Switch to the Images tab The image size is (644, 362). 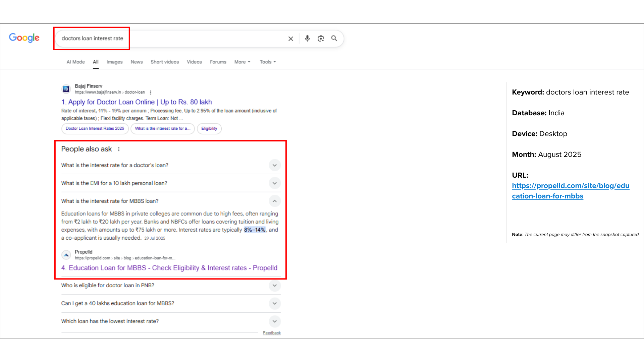click(x=114, y=62)
